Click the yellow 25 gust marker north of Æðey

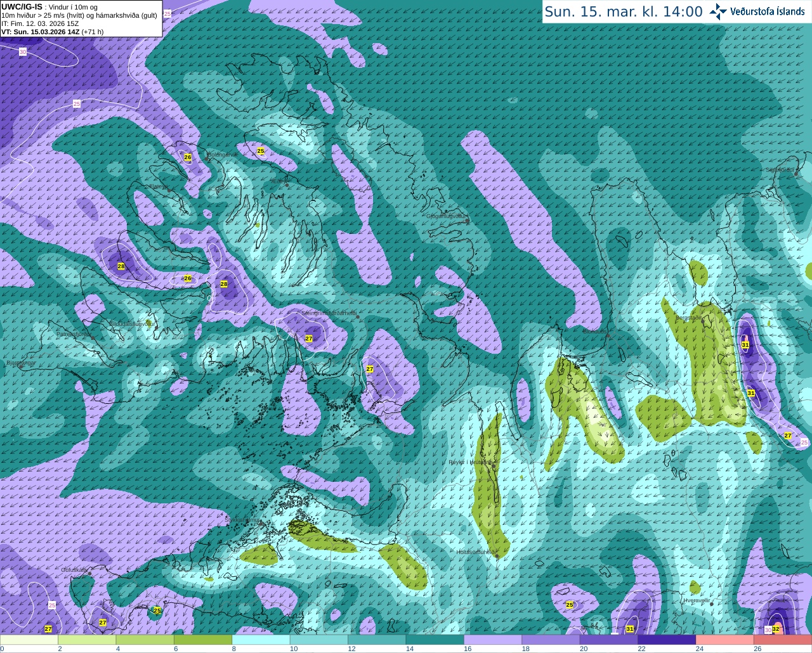click(261, 151)
